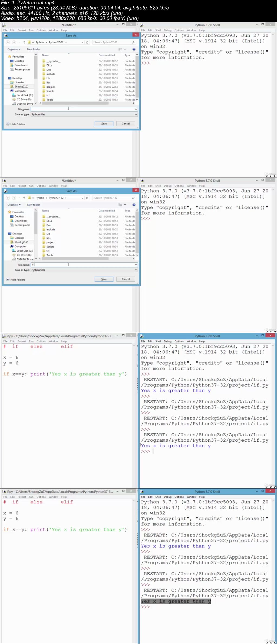This screenshot has width=277, height=644.
Task: Select the __pycache__ folder in the top frame's file list
Action: click(53, 61)
